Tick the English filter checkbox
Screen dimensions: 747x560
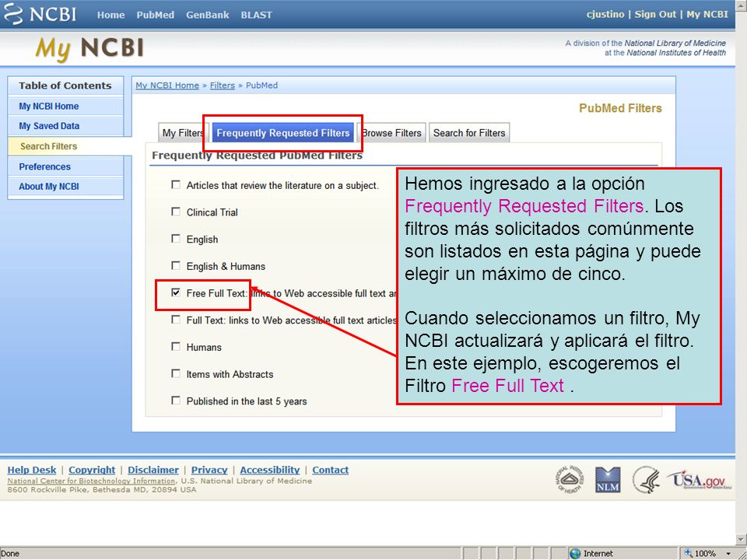[176, 238]
